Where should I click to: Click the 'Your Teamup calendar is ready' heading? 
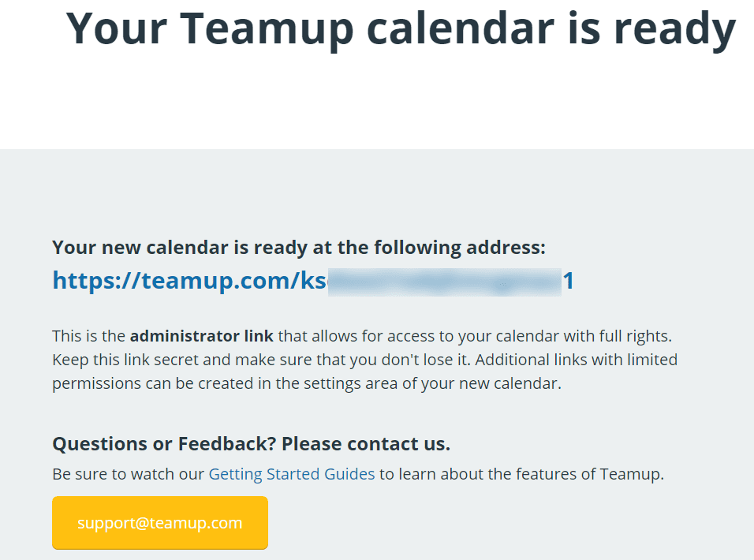401,29
